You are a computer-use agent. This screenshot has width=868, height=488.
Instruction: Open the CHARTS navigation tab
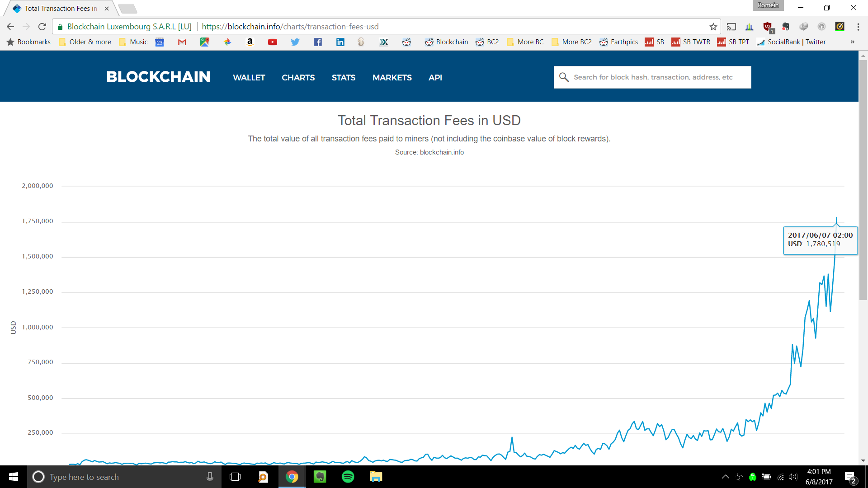(x=298, y=77)
